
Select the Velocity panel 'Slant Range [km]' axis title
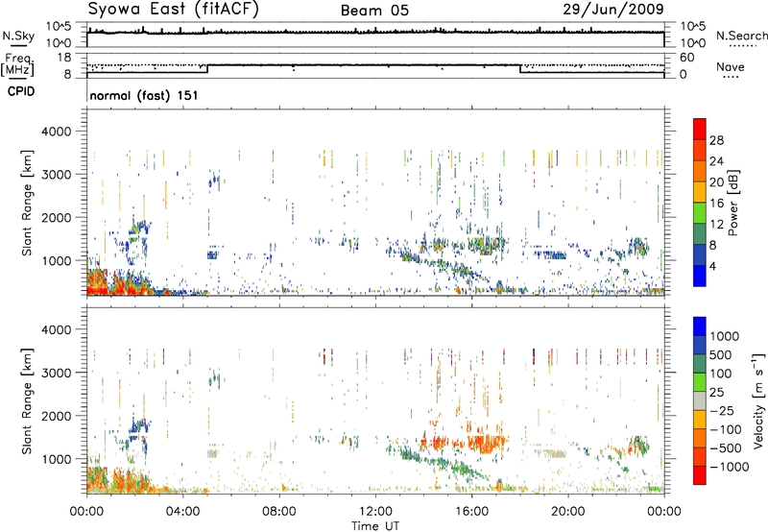tap(27, 401)
